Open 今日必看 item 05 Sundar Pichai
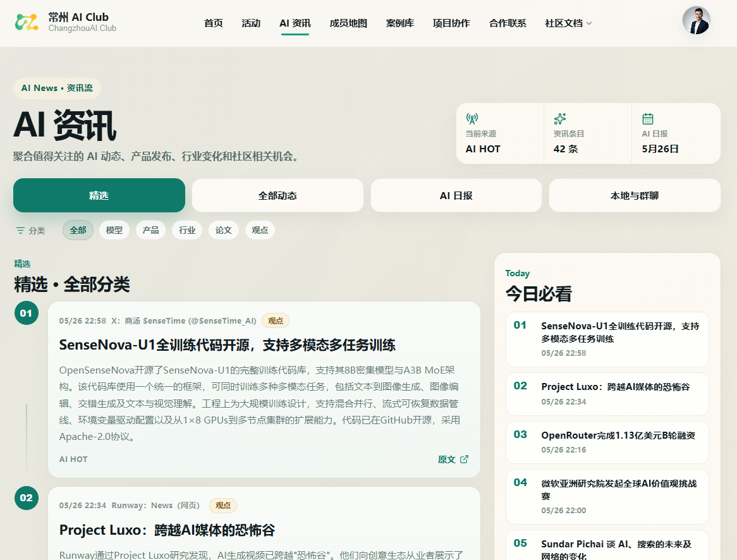 pyautogui.click(x=607, y=545)
